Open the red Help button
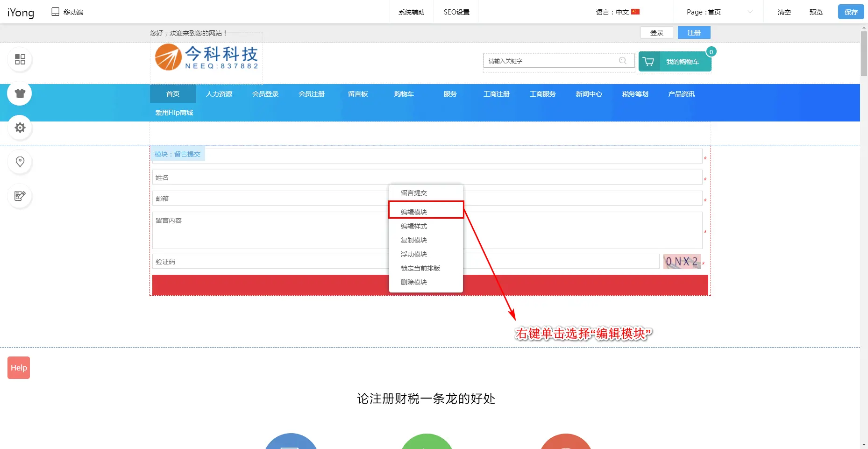This screenshot has height=449, width=868. coord(19,368)
